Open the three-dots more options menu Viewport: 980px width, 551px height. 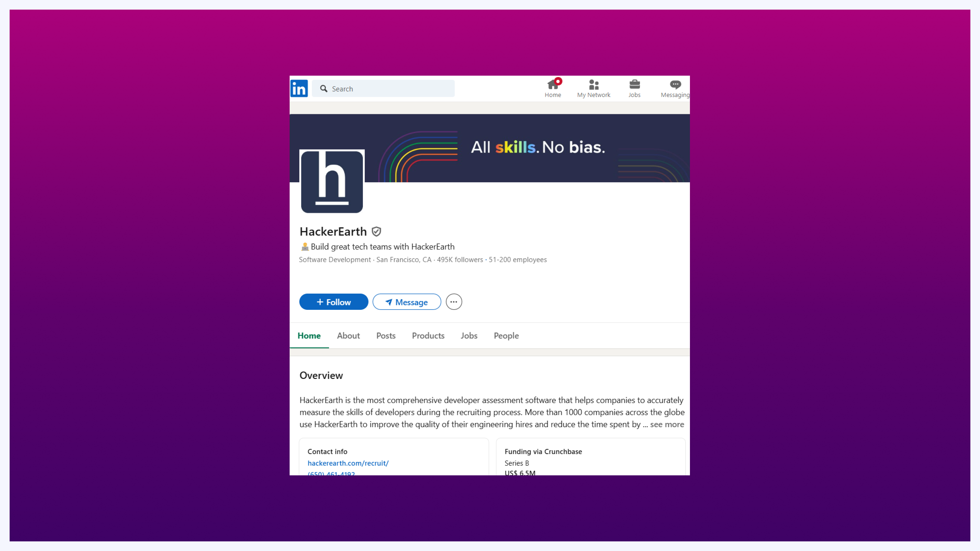pyautogui.click(x=454, y=302)
